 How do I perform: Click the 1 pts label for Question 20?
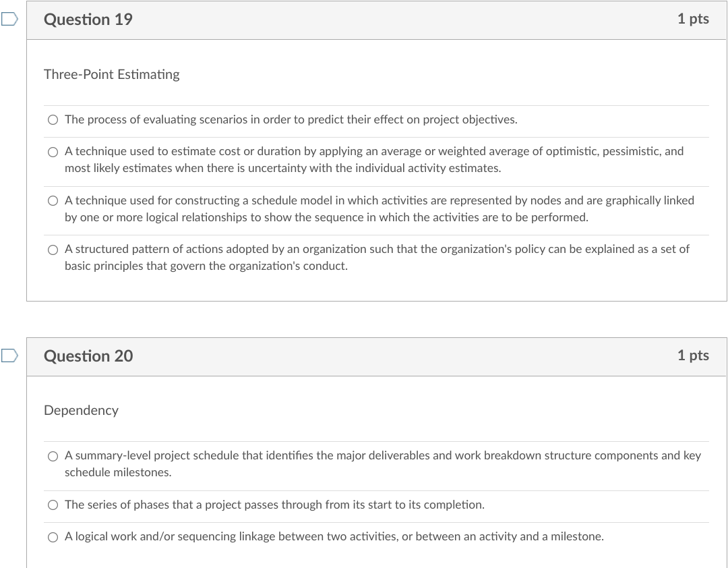(692, 356)
